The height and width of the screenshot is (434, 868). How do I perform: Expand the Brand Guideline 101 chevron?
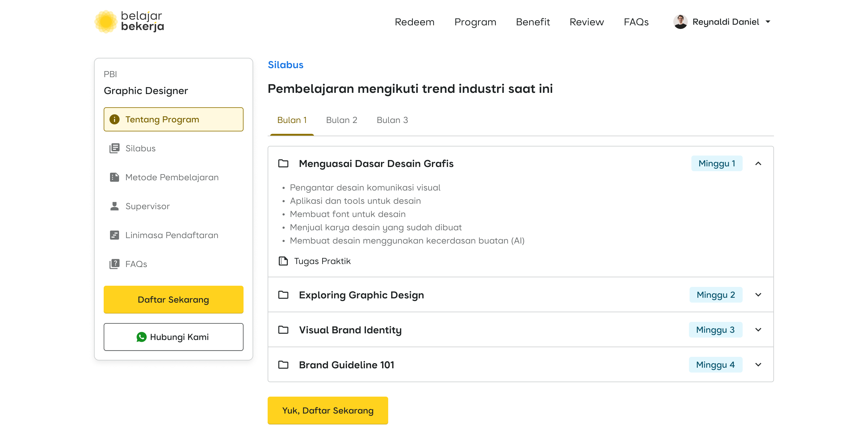758,365
